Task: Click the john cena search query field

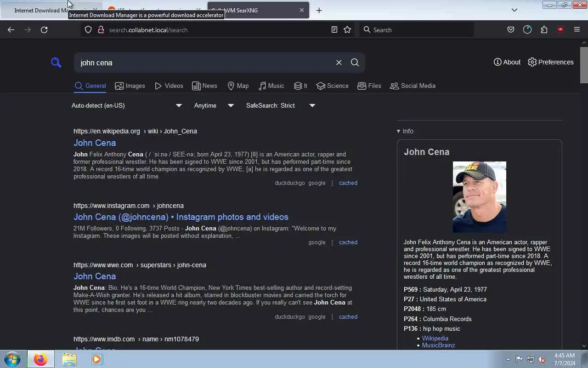Action: tap(204, 63)
